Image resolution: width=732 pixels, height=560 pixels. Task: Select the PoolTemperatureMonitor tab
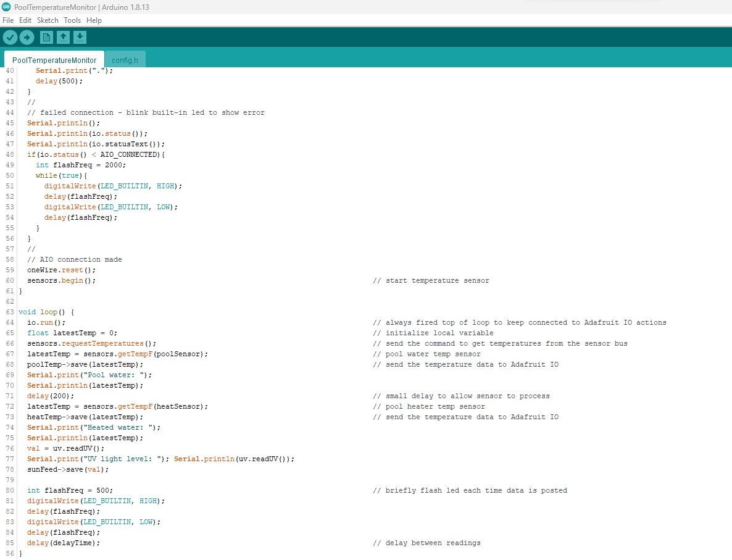tap(54, 60)
